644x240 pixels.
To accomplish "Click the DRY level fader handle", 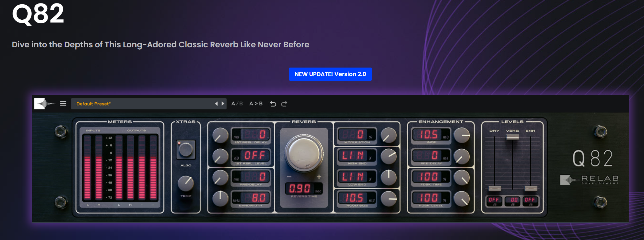I will click(x=495, y=188).
